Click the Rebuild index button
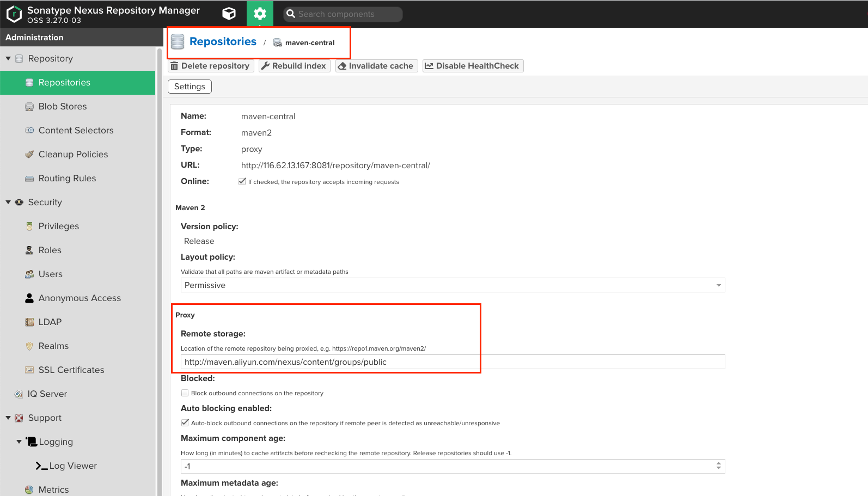Screen dimensions: 868x496 294,66
